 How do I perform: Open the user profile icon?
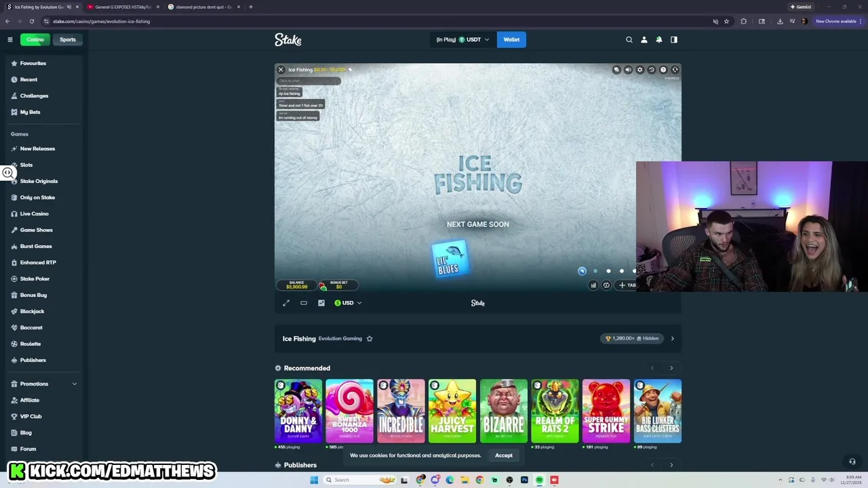click(644, 39)
